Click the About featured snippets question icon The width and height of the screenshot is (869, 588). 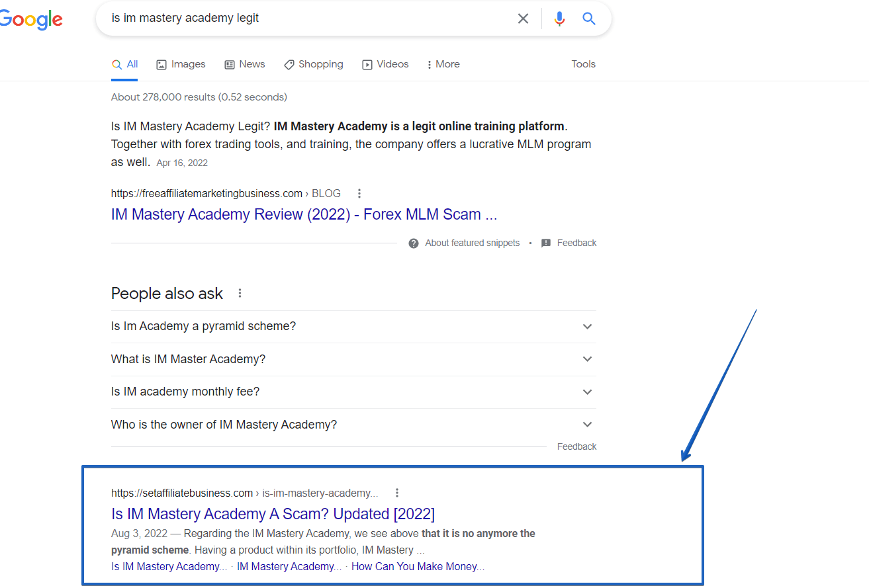[414, 243]
